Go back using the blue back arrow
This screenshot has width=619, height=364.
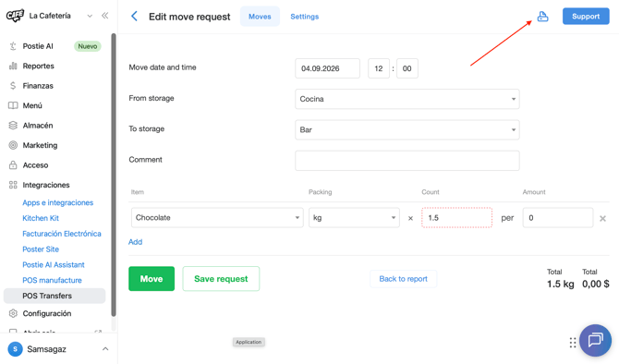tap(134, 17)
